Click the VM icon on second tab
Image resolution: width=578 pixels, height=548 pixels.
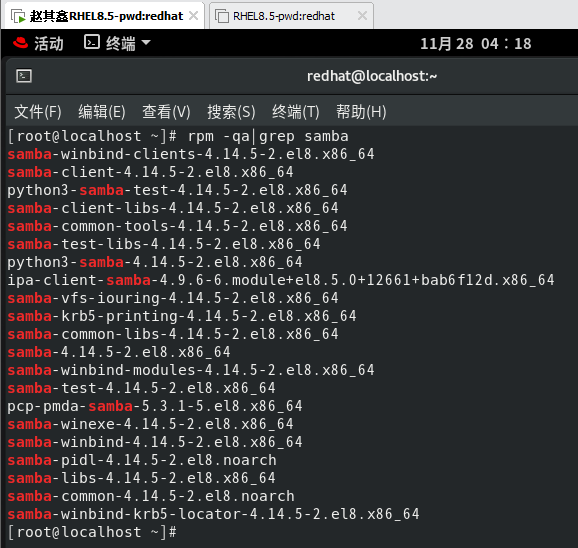[x=222, y=17]
